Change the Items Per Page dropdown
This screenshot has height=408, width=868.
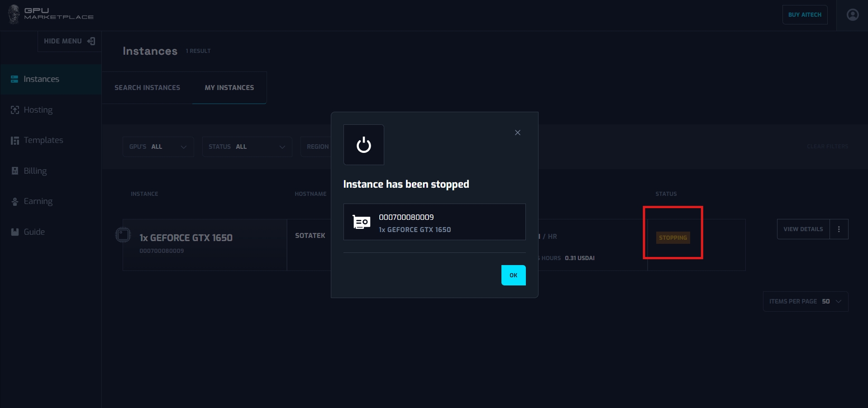tap(805, 302)
